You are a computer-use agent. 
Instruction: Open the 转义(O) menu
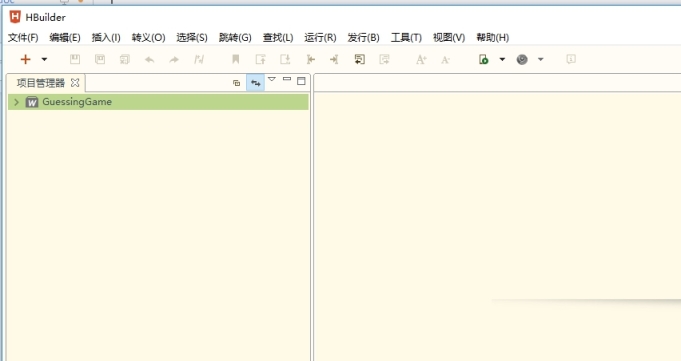point(149,38)
